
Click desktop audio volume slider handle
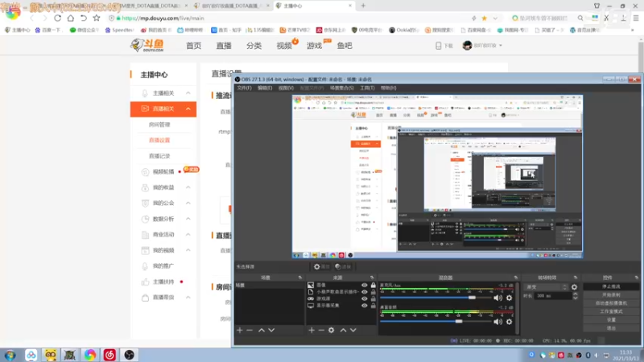pos(458,321)
